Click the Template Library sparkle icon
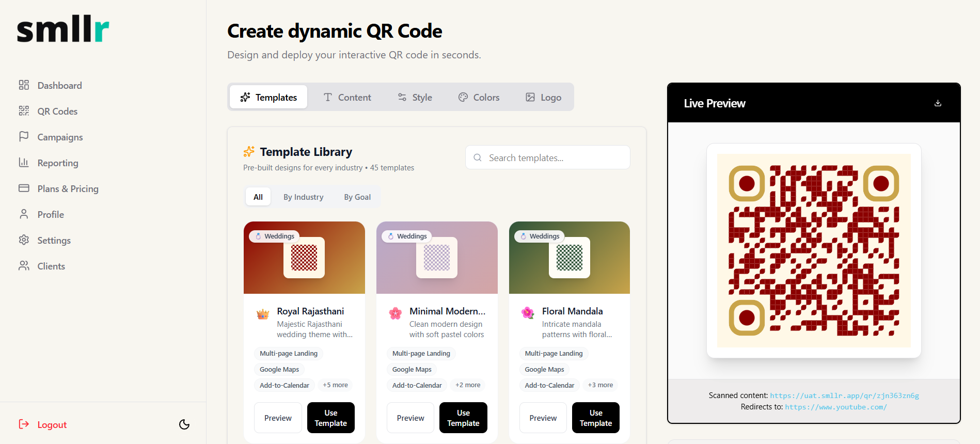Viewport: 980px width, 444px height. 249,151
